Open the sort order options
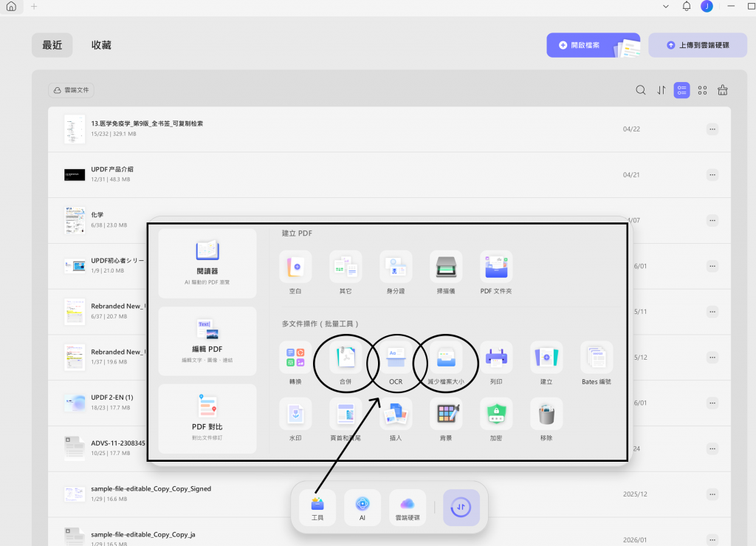756x546 pixels. (661, 90)
